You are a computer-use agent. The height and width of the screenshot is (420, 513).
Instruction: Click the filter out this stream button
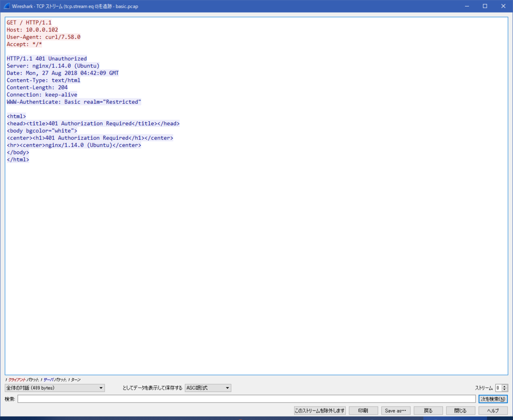320,410
